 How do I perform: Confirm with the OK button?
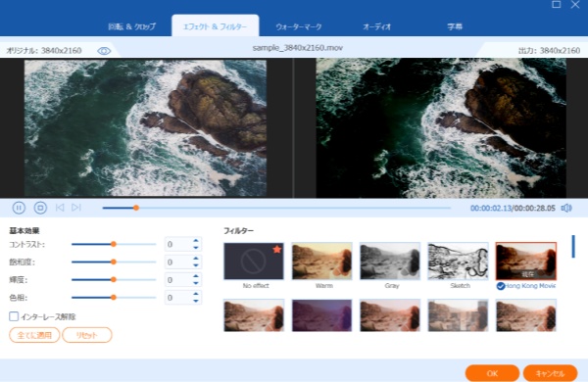(492, 373)
